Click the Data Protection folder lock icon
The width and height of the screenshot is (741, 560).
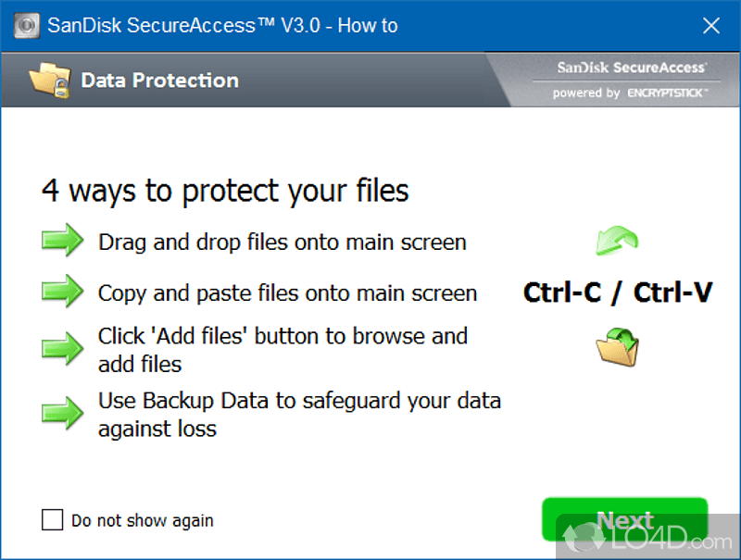(51, 80)
